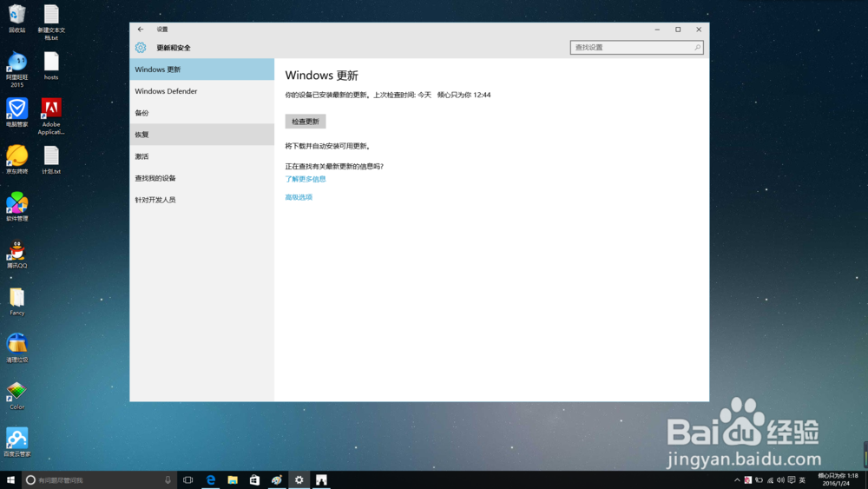Open the 计划.txt desktop file
The height and width of the screenshot is (489, 868).
pyautogui.click(x=51, y=160)
